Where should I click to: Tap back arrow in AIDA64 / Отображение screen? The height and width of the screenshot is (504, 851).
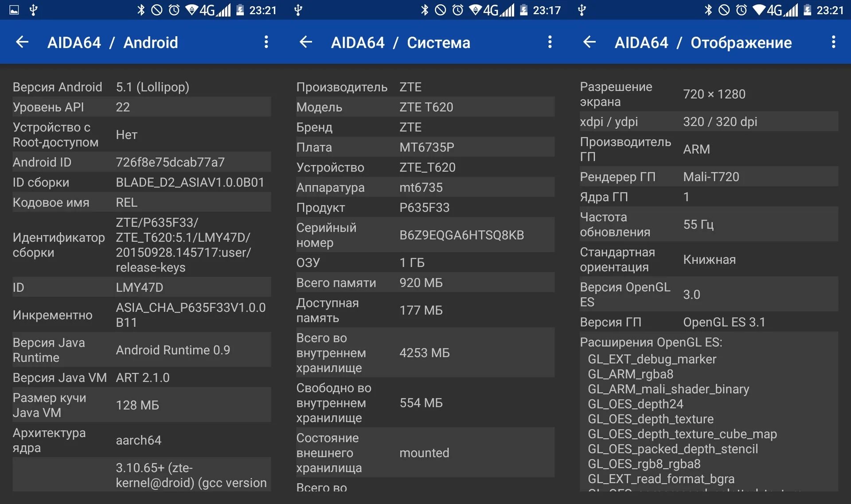pyautogui.click(x=589, y=42)
